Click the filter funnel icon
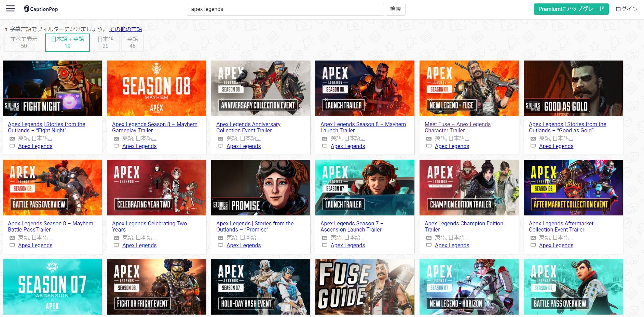 6,29
